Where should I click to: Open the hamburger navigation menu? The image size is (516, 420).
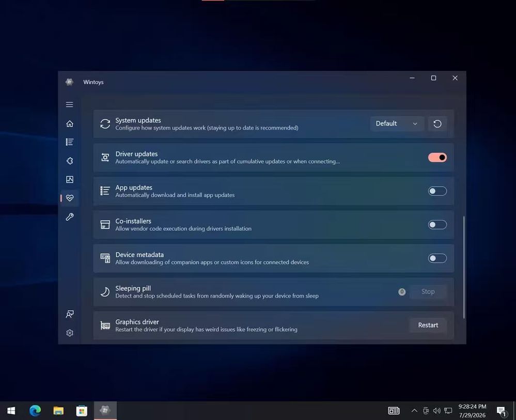coord(69,105)
